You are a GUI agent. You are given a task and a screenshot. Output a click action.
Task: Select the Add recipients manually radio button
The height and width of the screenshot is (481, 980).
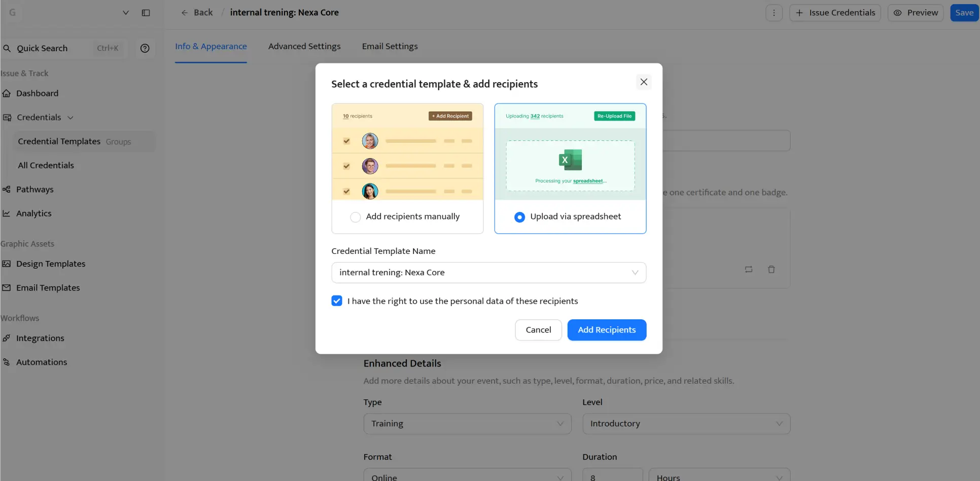[x=356, y=216]
